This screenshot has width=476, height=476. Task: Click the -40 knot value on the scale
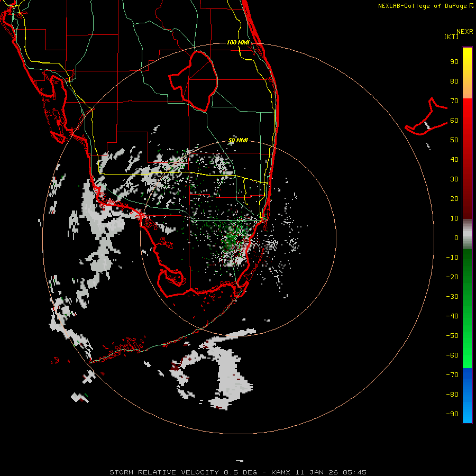click(452, 316)
